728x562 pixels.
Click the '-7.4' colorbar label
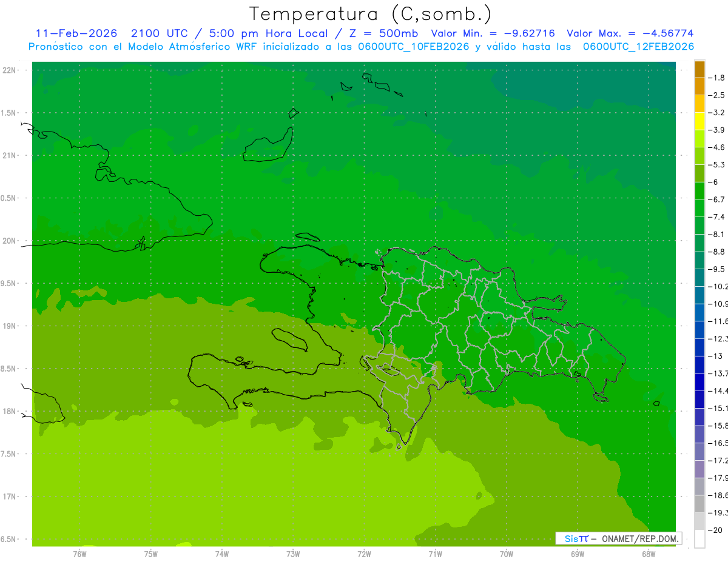718,216
